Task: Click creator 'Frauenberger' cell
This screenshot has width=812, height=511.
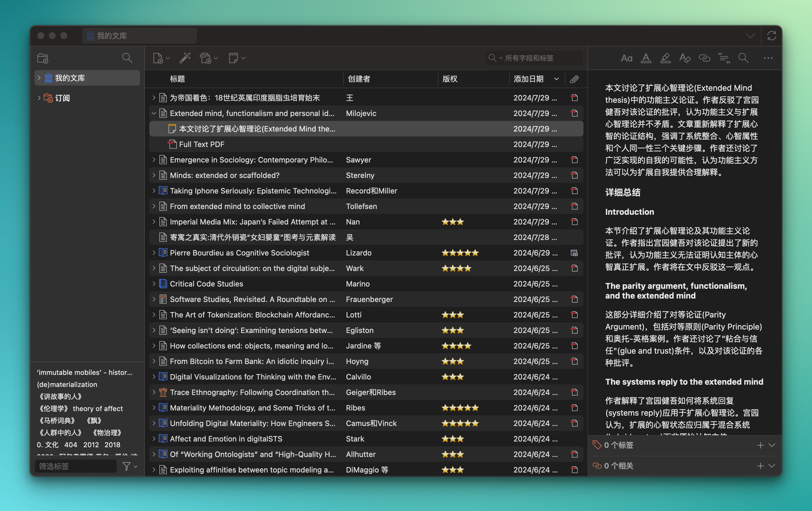Action: click(x=369, y=299)
